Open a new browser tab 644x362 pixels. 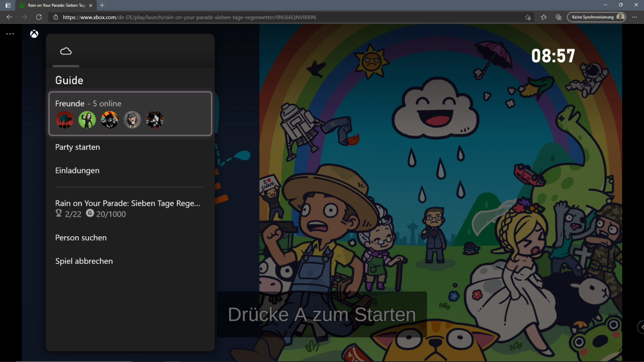102,5
